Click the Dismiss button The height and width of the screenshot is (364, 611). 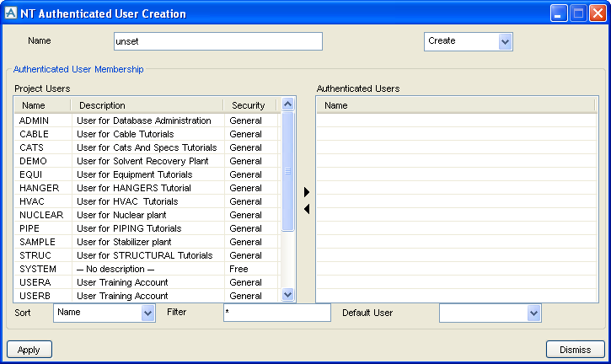(575, 350)
